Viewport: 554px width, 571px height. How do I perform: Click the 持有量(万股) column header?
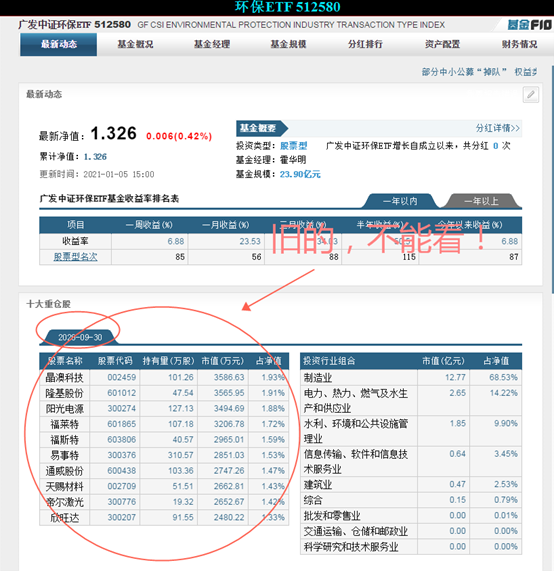168,361
